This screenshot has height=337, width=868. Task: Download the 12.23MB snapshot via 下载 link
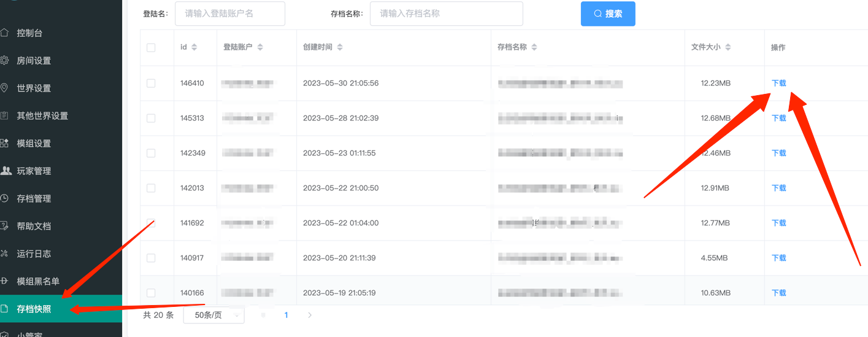click(778, 83)
